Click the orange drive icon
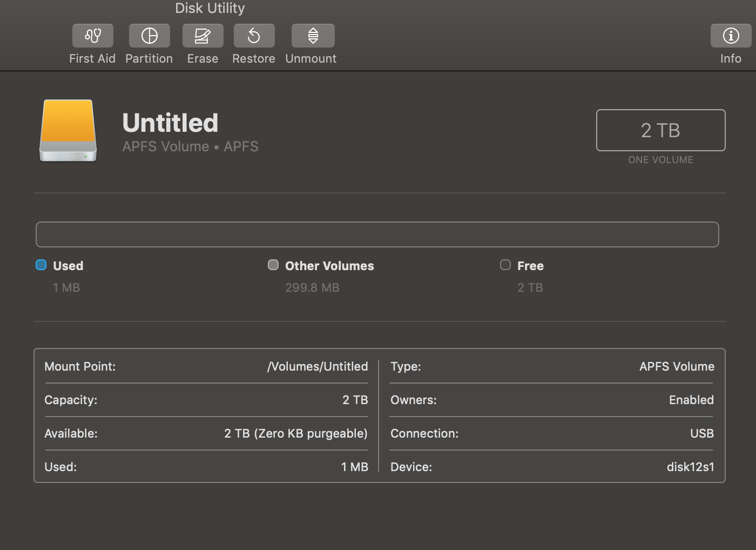 [68, 131]
